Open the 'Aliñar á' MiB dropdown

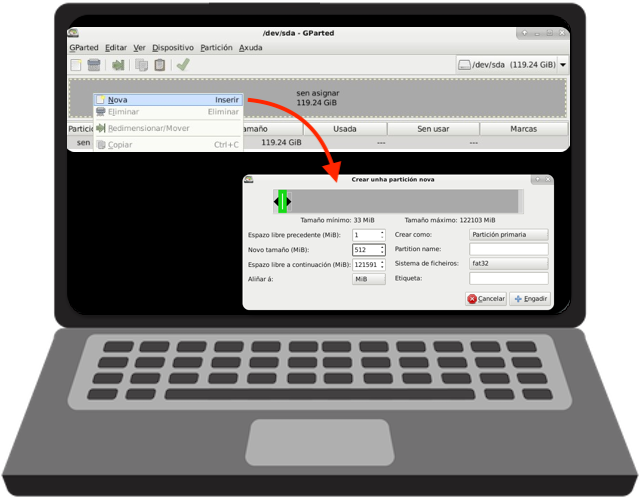coord(368,279)
